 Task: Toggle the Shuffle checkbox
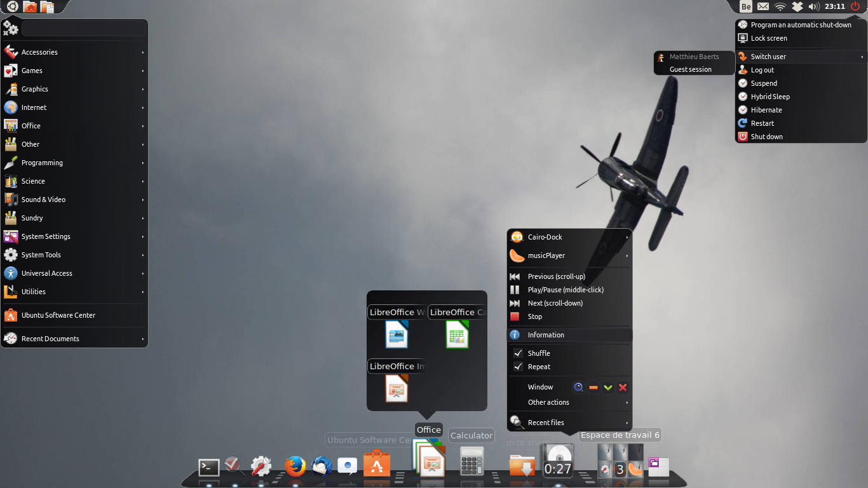518,353
